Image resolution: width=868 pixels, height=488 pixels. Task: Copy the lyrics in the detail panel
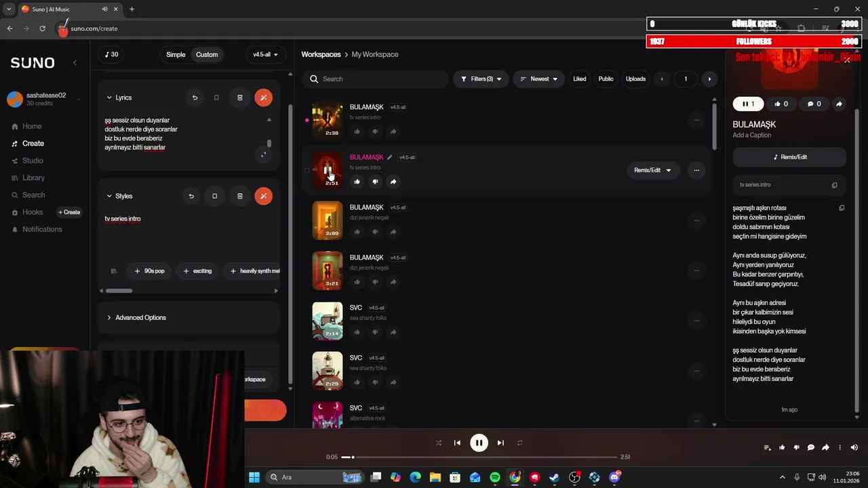click(x=842, y=208)
